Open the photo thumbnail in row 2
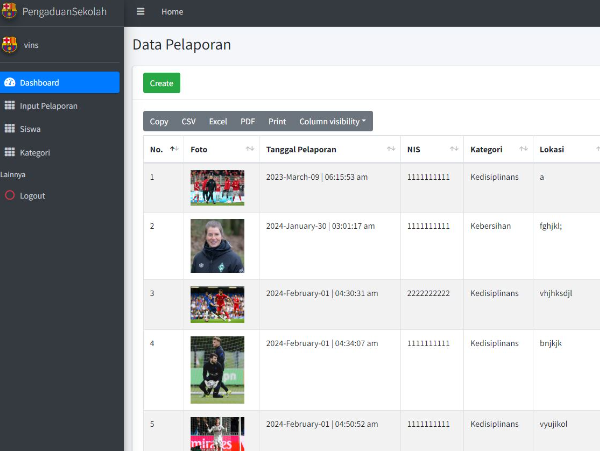The image size is (600, 451). [x=217, y=246]
